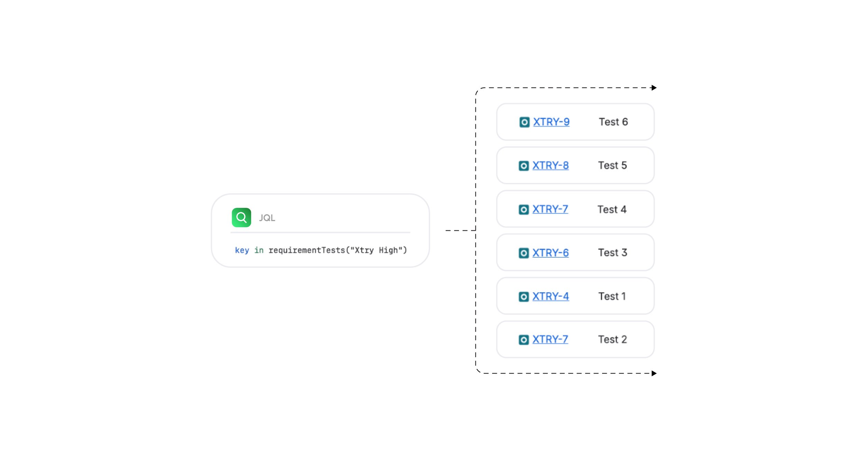Open the XTRY-7 link for Test 4
This screenshot has width=868, height=461.
pos(550,209)
